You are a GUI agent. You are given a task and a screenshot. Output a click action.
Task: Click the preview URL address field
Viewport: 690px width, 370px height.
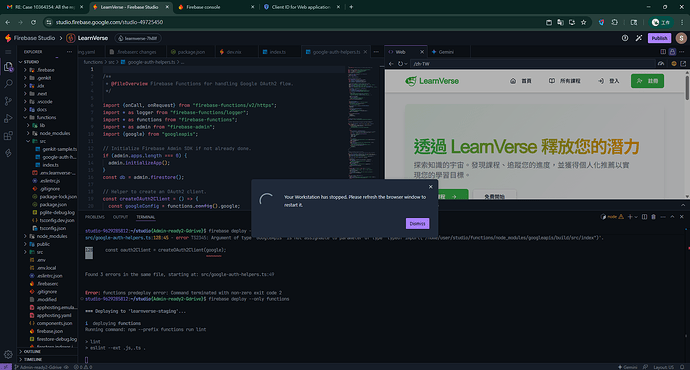pos(532,64)
